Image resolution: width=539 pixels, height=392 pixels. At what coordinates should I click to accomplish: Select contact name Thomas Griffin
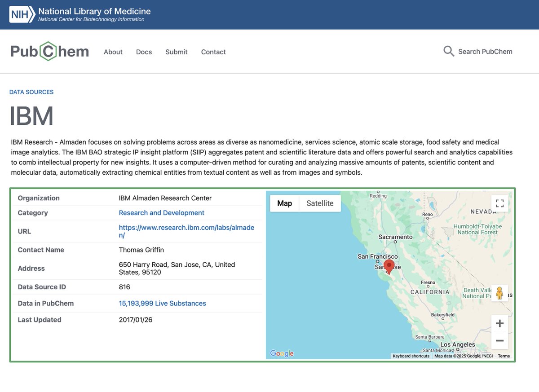(x=141, y=250)
